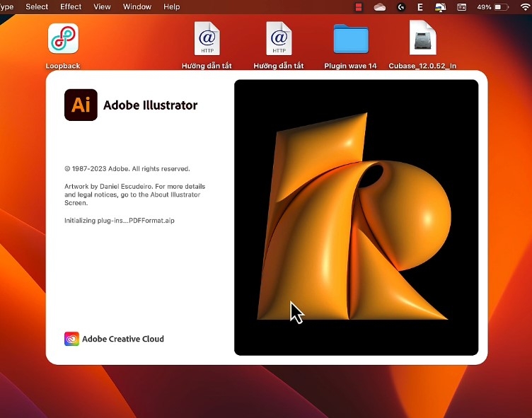Click the Artwork by Daniel Escudeiro text

[x=134, y=195]
